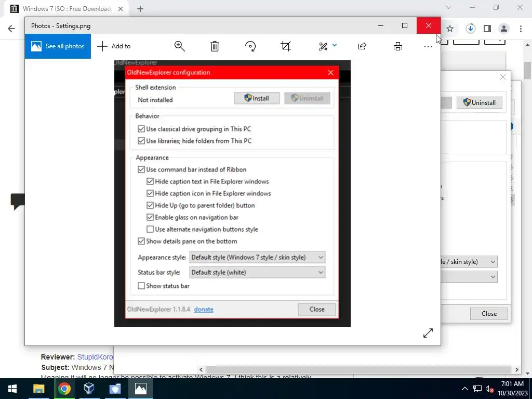Image resolution: width=532 pixels, height=399 pixels.
Task: Open Chrome three-dot menu
Action: click(x=521, y=29)
